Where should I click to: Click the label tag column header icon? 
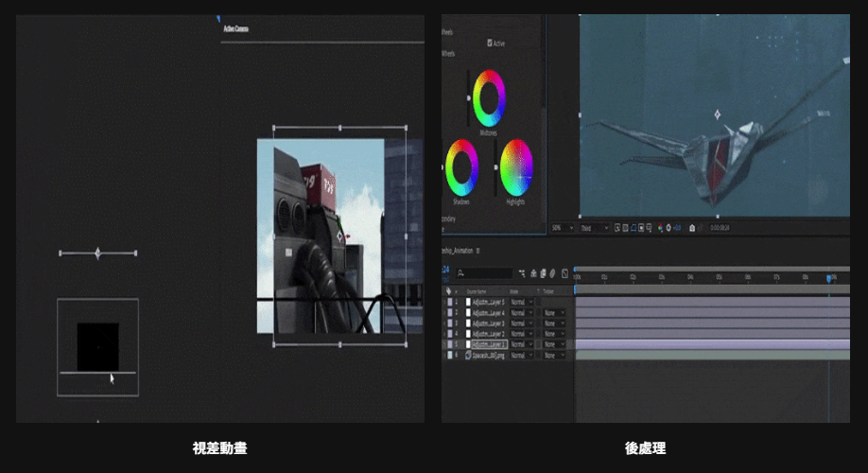click(448, 291)
